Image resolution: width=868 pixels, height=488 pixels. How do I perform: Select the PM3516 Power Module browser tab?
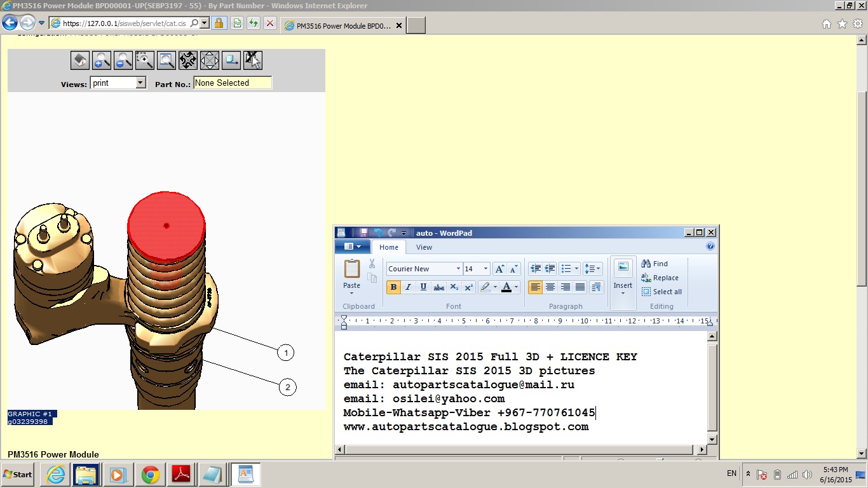[x=342, y=26]
